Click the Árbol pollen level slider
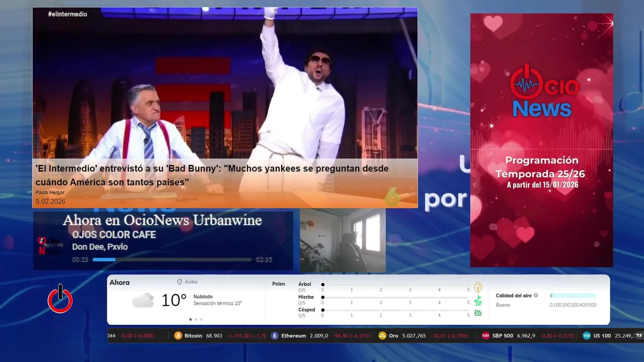The width and height of the screenshot is (644, 362). coord(395,285)
